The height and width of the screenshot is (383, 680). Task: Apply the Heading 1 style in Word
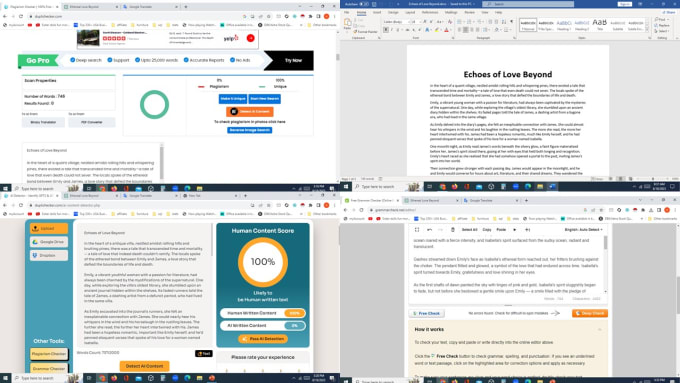(x=564, y=25)
